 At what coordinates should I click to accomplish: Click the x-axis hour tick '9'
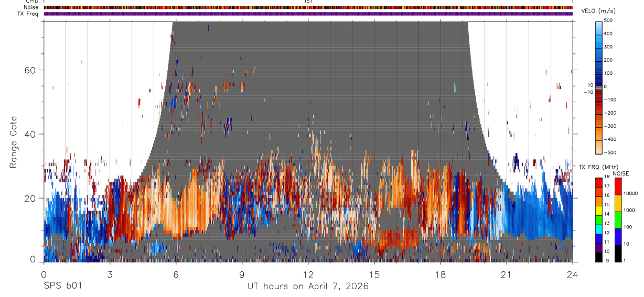coord(242,273)
